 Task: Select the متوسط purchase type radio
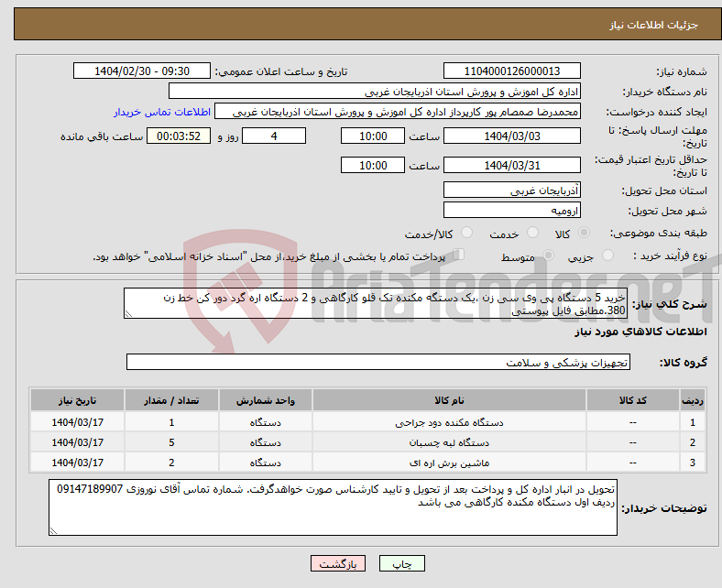549,256
